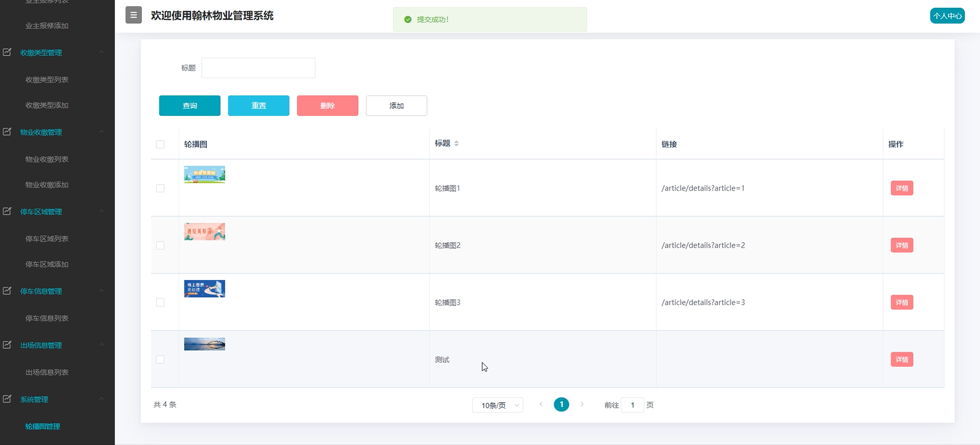The image size is (980, 445).
Task: Open 轮播图管理 menu item
Action: point(43,426)
